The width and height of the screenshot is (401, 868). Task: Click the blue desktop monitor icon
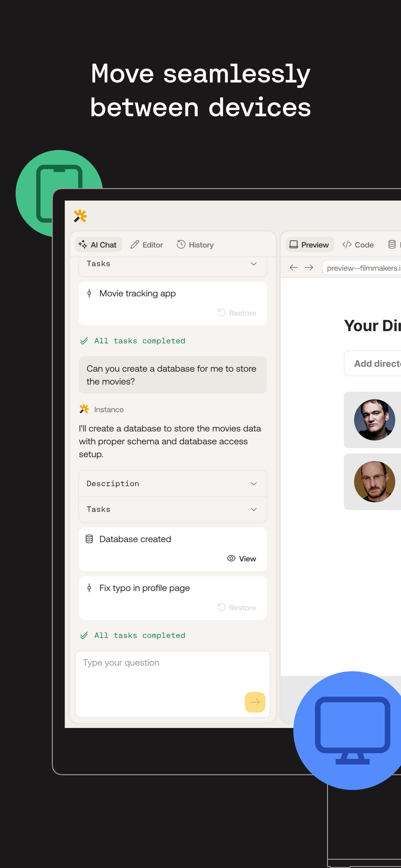click(352, 730)
